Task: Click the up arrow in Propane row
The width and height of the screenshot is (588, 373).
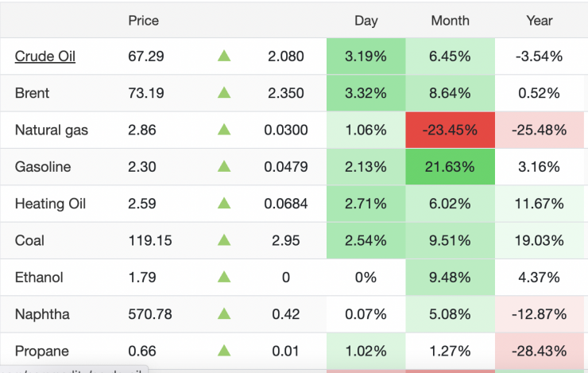Action: [224, 351]
